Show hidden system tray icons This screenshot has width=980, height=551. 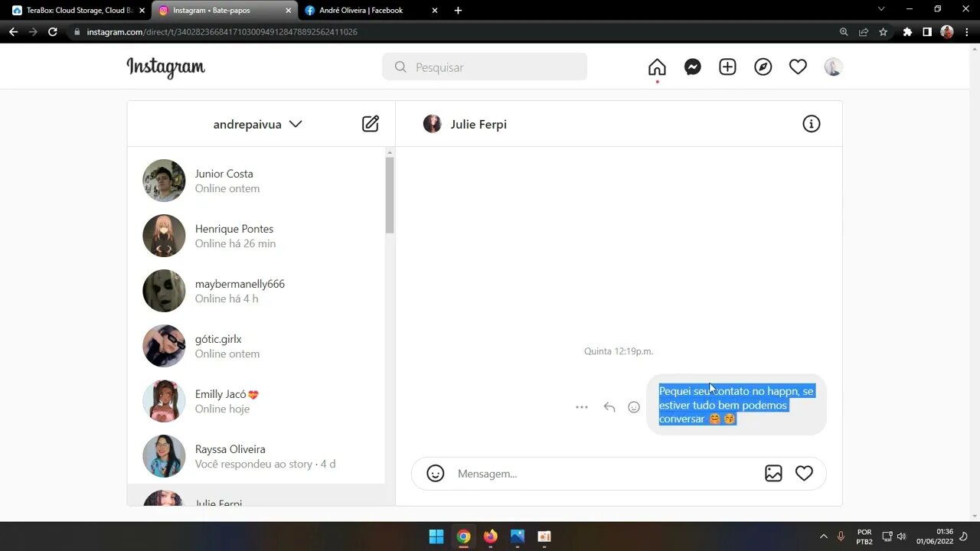[824, 536]
